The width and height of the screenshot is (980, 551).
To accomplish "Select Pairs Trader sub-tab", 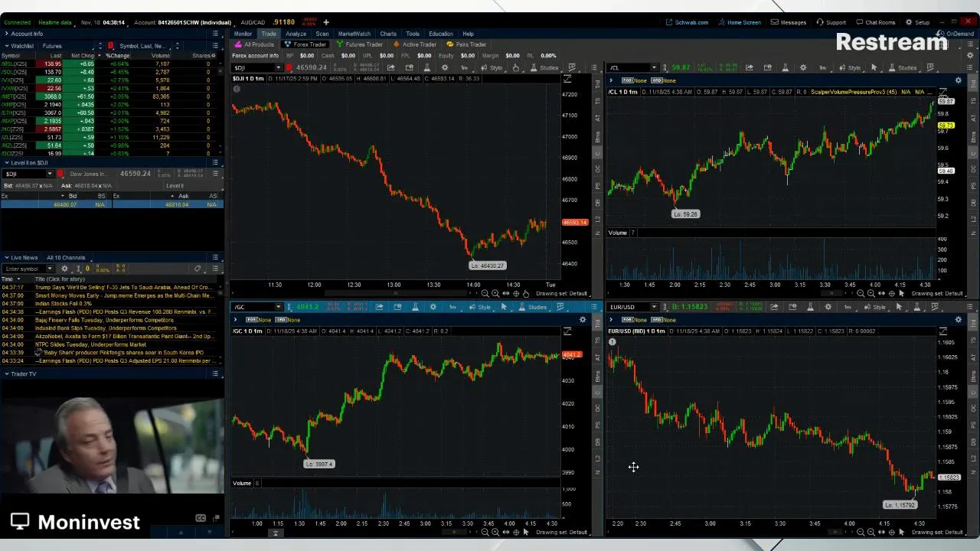I will point(467,44).
